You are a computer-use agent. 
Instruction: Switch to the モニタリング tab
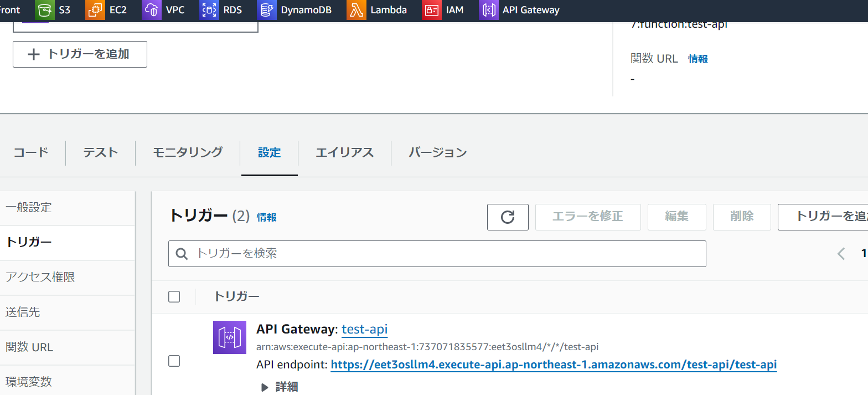point(188,152)
